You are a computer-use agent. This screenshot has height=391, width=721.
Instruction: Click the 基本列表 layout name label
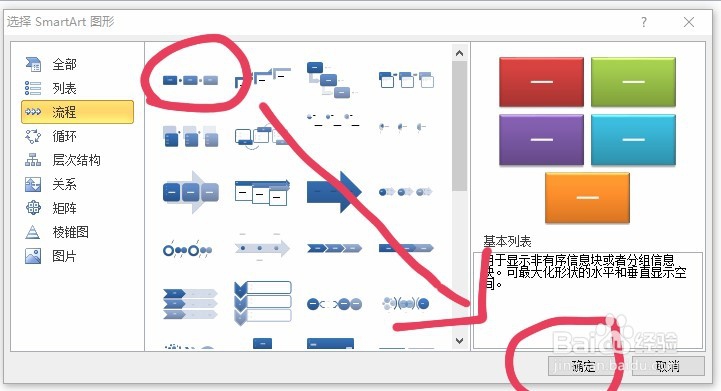coord(507,242)
